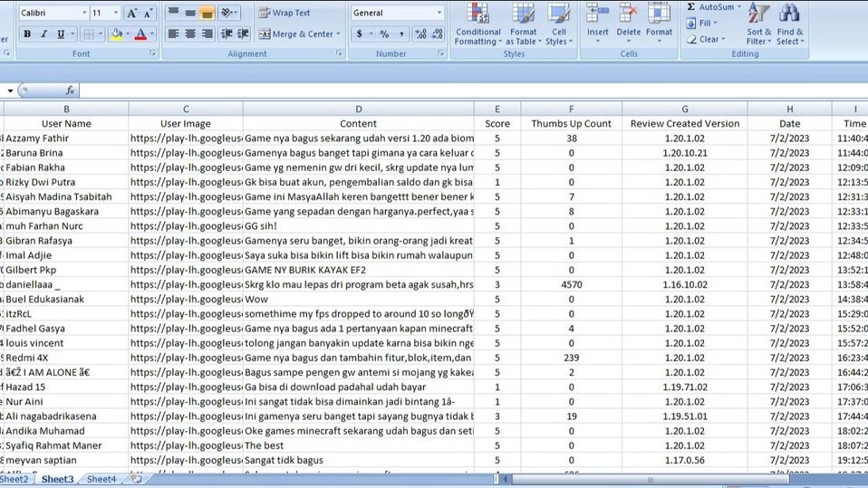This screenshot has height=488, width=868.
Task: Apply the yellow fill color
Action: click(x=115, y=34)
